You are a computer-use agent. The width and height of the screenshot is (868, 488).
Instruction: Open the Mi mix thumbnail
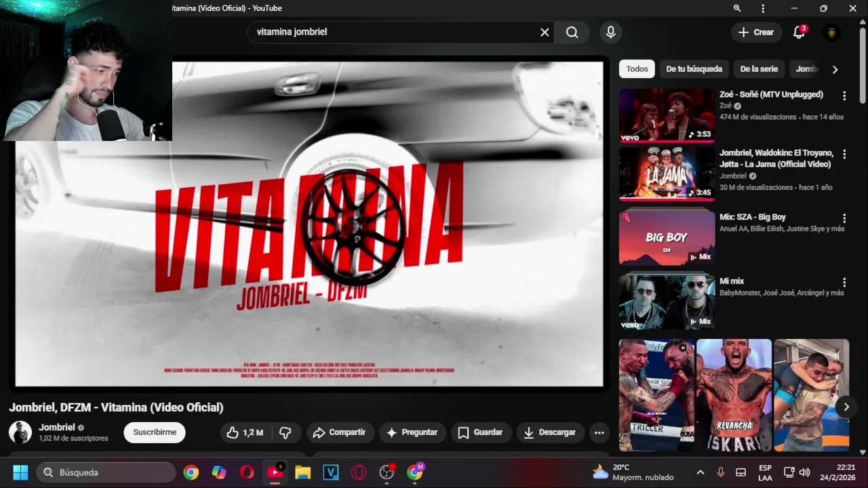click(x=667, y=302)
